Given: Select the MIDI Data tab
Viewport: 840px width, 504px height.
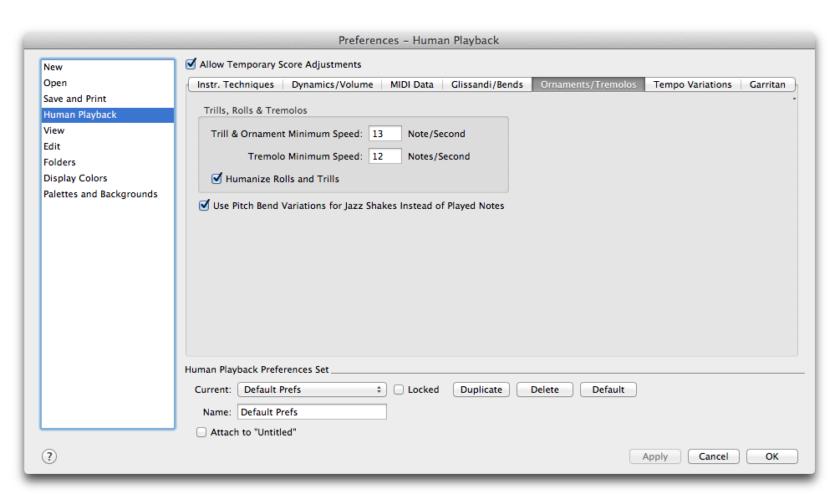Looking at the screenshot, I should pos(412,84).
